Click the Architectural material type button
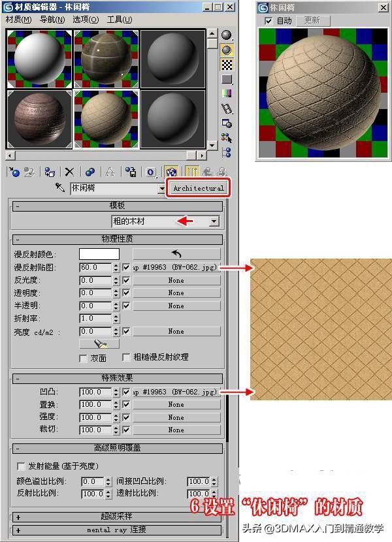This screenshot has height=542, width=392. click(199, 188)
